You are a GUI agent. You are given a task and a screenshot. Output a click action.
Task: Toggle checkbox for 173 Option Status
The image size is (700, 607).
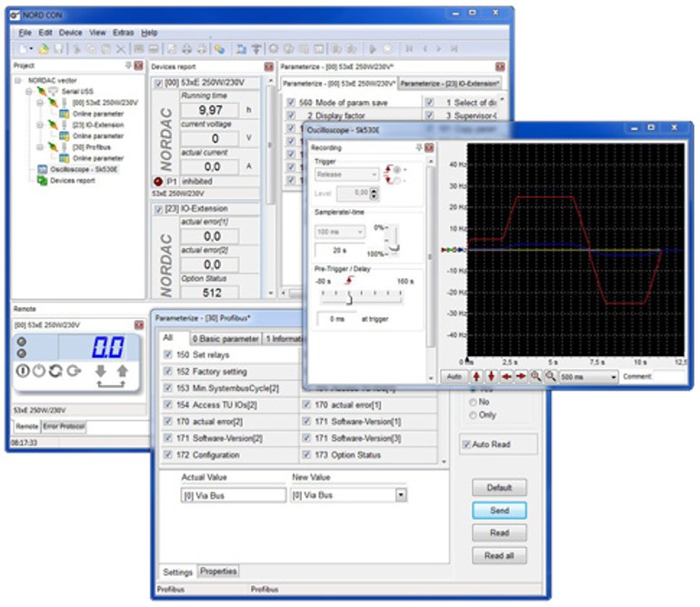[306, 455]
